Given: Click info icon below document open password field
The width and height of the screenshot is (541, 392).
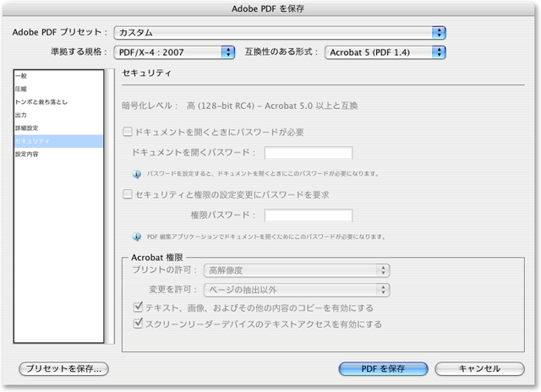Looking at the screenshot, I should 137,173.
